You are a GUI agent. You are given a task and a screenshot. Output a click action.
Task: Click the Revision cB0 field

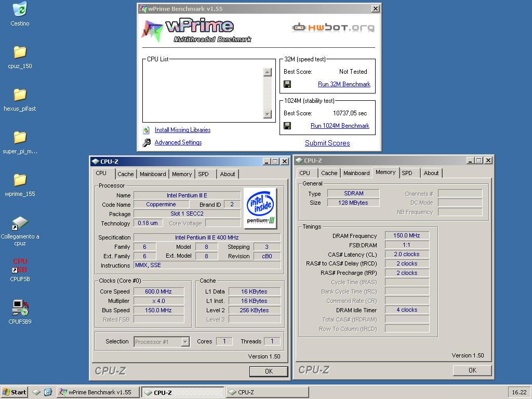tap(267, 256)
